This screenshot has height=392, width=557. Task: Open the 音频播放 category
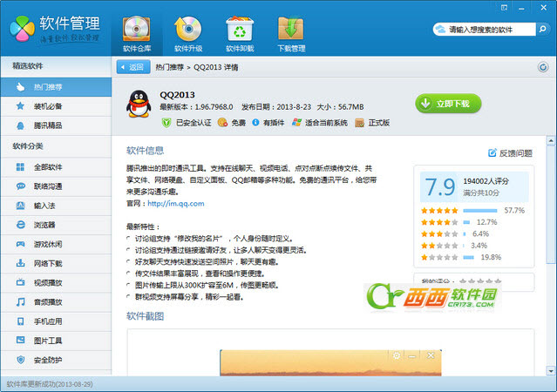(56, 301)
